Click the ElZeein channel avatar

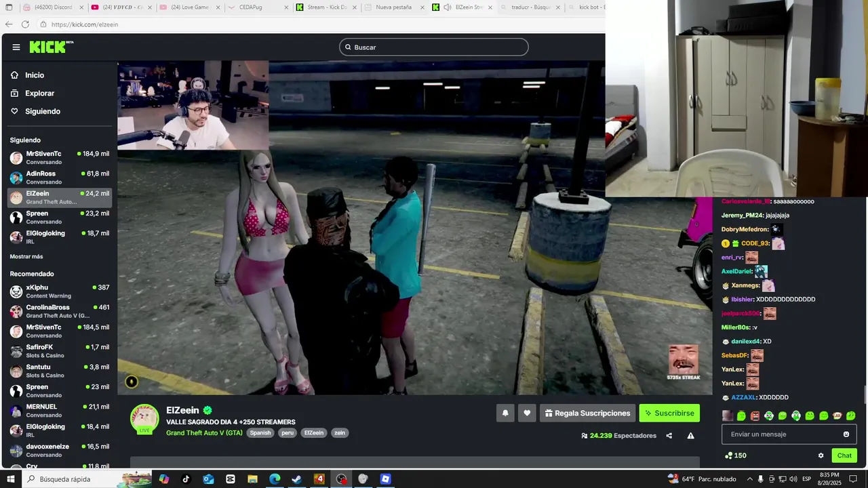[x=144, y=419]
